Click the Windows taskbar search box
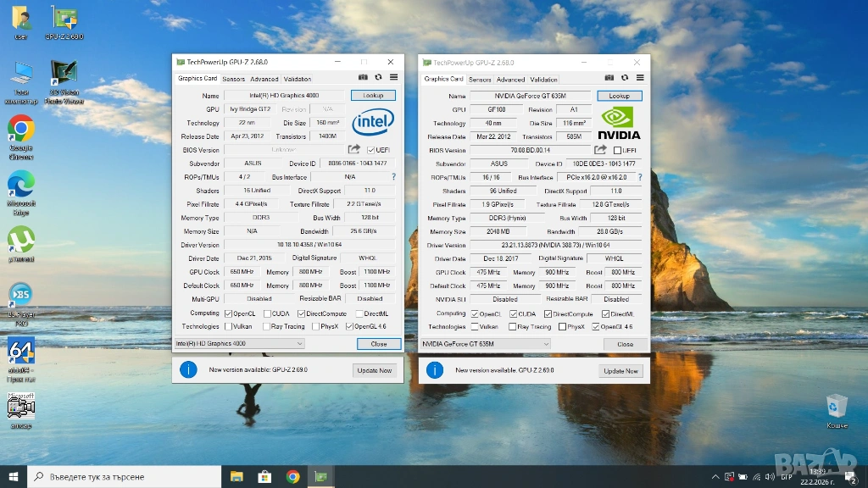The image size is (868, 488). click(127, 477)
